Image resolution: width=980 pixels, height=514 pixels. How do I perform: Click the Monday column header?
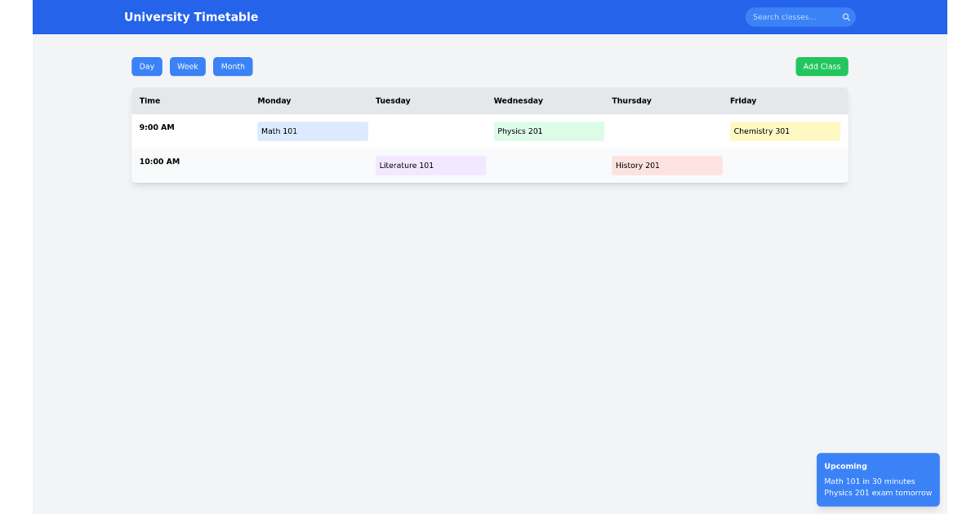(274, 100)
